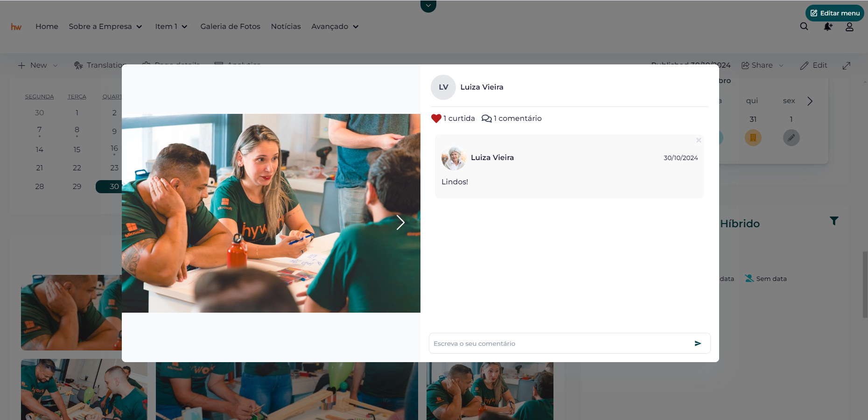
Task: Open the search magnifier icon
Action: point(804,27)
